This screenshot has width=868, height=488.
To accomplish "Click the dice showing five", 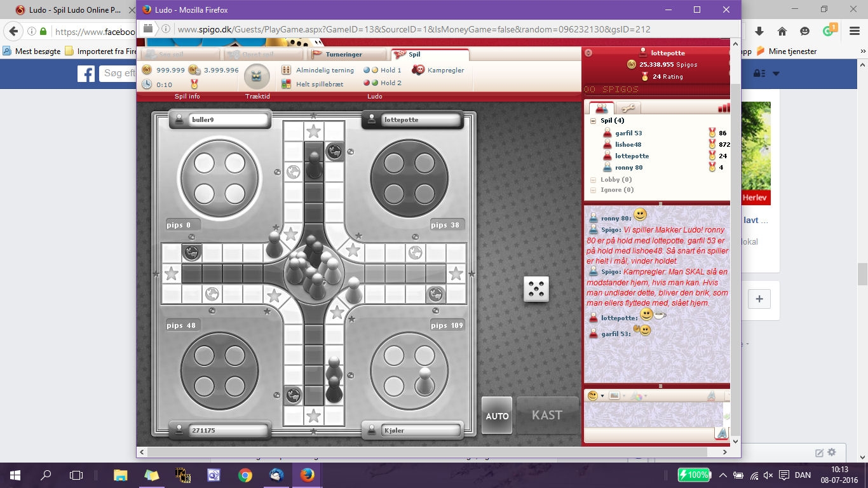I will (x=536, y=289).
